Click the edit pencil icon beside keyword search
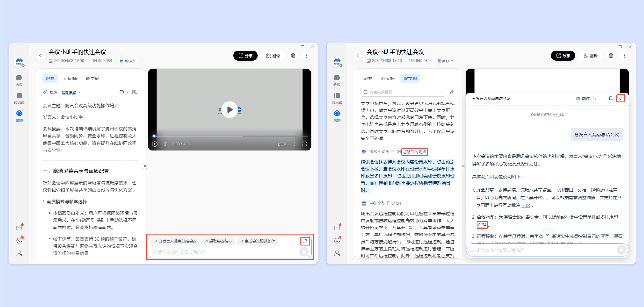Screen dimensions: 644x307 tap(451, 92)
